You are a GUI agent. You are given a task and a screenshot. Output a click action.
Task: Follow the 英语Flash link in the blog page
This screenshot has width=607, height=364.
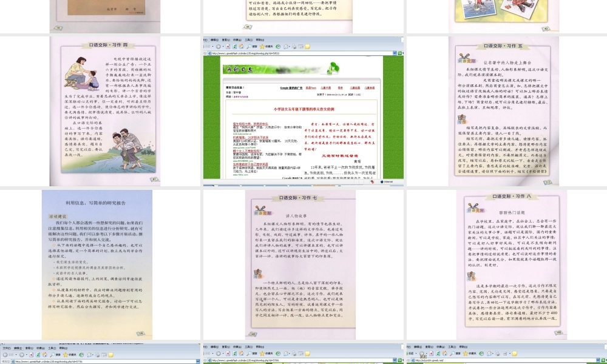coord(311,88)
